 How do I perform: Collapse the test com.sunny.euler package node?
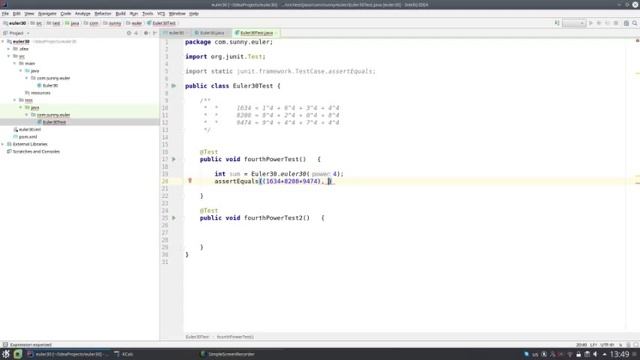(27, 115)
